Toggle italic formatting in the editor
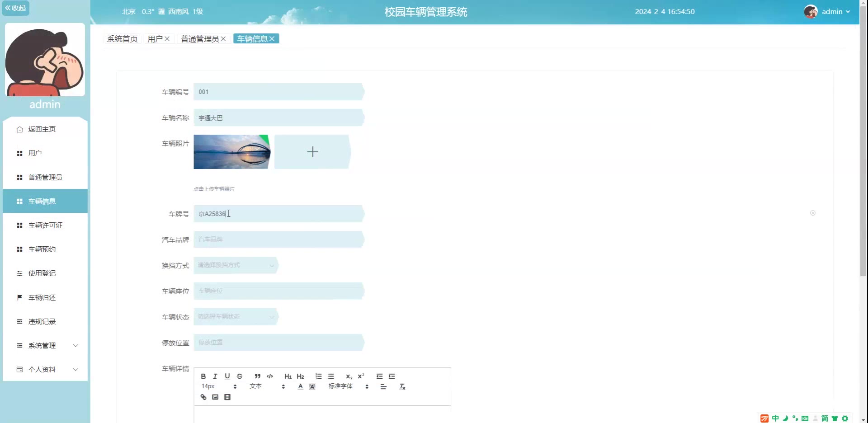868x423 pixels. coord(215,376)
